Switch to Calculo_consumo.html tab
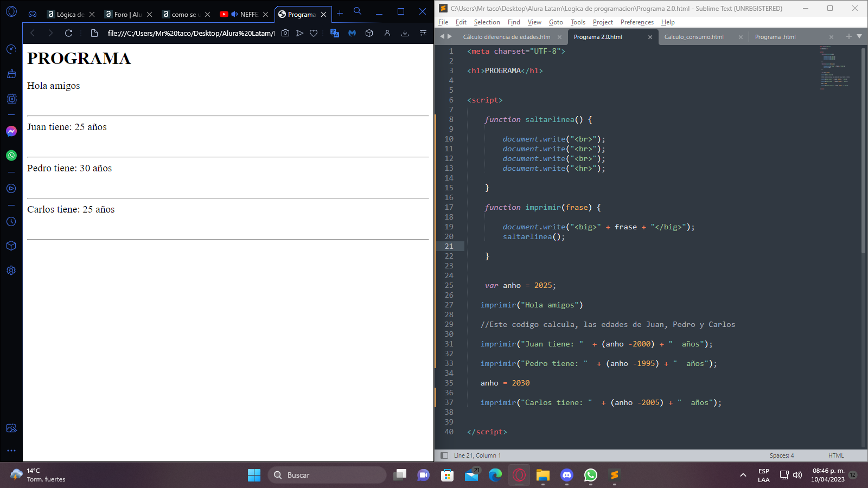868x488 pixels. point(694,37)
